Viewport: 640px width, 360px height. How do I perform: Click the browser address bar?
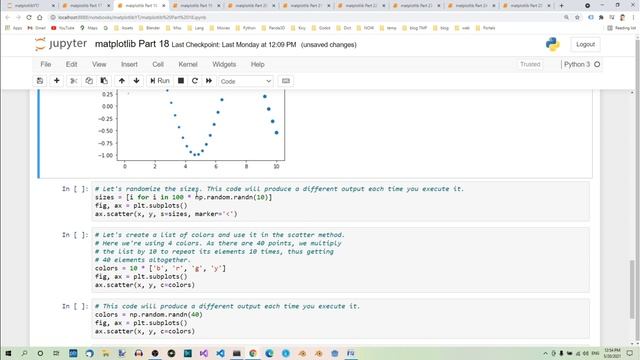[x=306, y=18]
